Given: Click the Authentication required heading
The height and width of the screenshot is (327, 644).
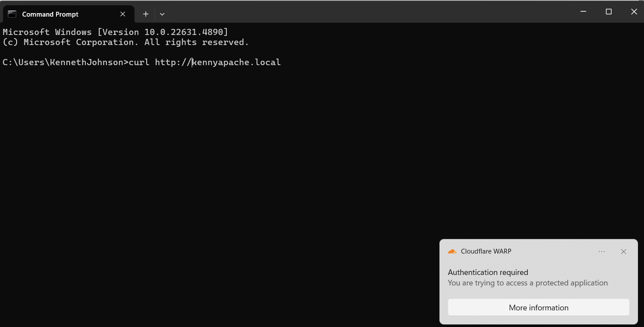Looking at the screenshot, I should click(x=488, y=272).
